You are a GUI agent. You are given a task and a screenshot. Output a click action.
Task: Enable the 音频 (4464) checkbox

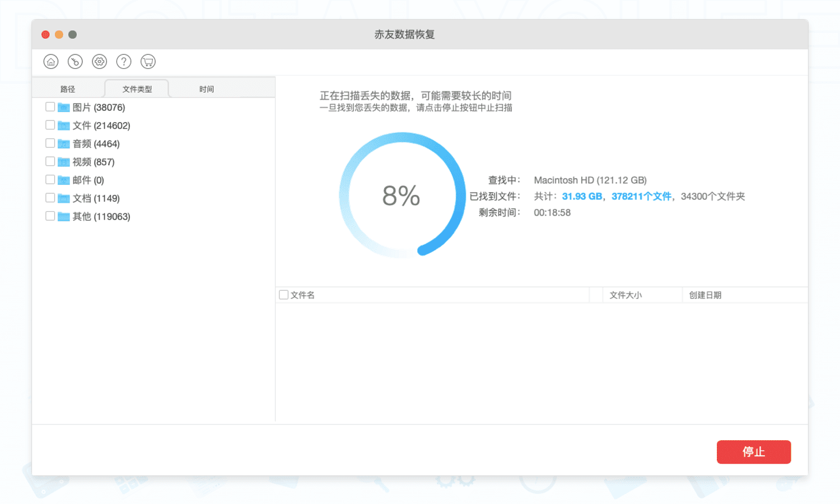point(50,143)
